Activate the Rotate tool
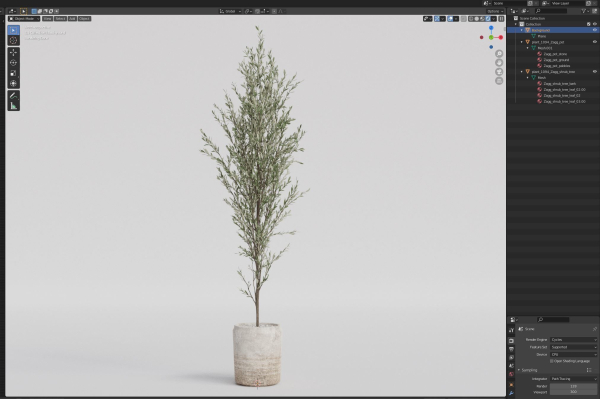The height and width of the screenshot is (399, 600). (13, 63)
